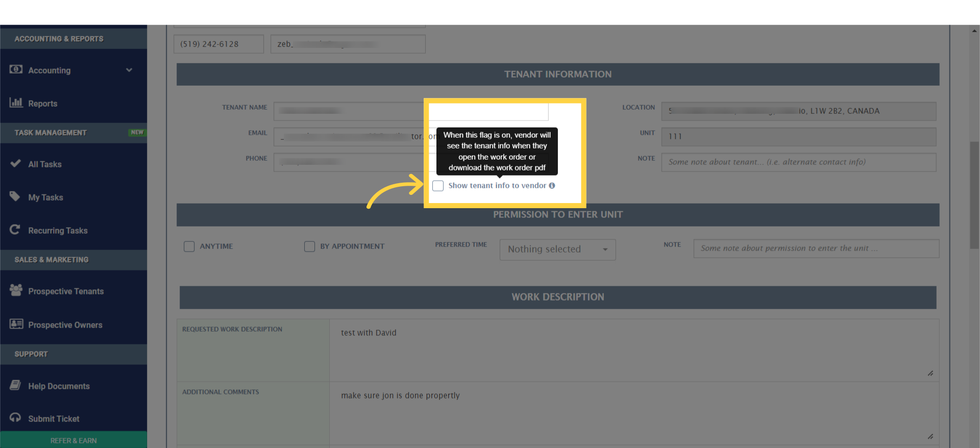980x448 pixels.
Task: Click the ACCOUNTING & REPORTS sidebar heading
Action: click(59, 39)
